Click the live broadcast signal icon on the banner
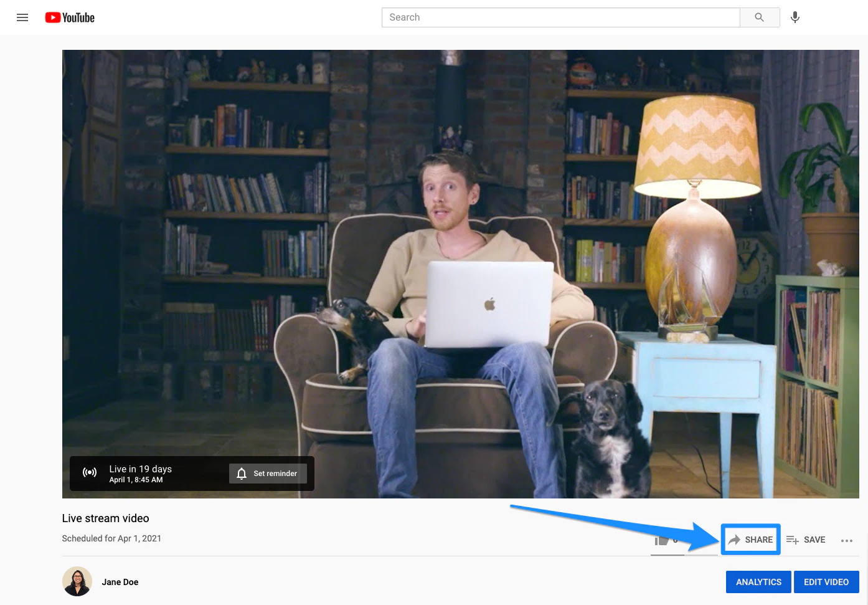868x605 pixels. pyautogui.click(x=89, y=474)
